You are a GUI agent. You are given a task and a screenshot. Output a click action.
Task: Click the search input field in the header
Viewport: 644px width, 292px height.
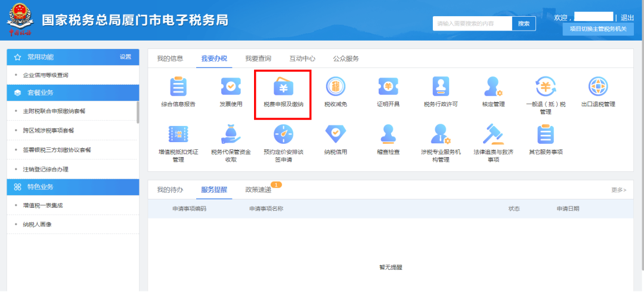[472, 24]
